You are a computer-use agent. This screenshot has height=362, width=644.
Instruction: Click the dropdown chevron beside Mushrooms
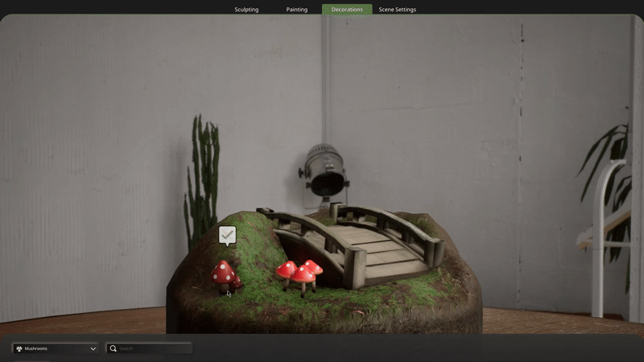(x=93, y=348)
